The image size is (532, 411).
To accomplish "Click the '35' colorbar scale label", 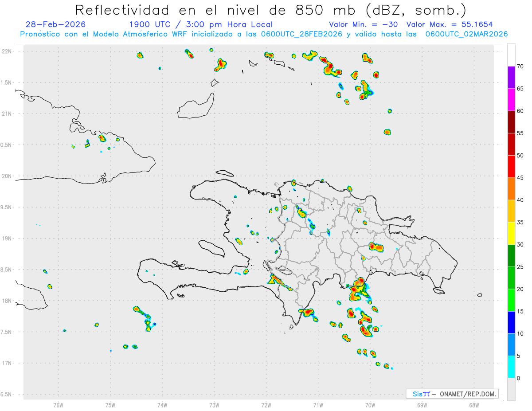I will tap(520, 222).
